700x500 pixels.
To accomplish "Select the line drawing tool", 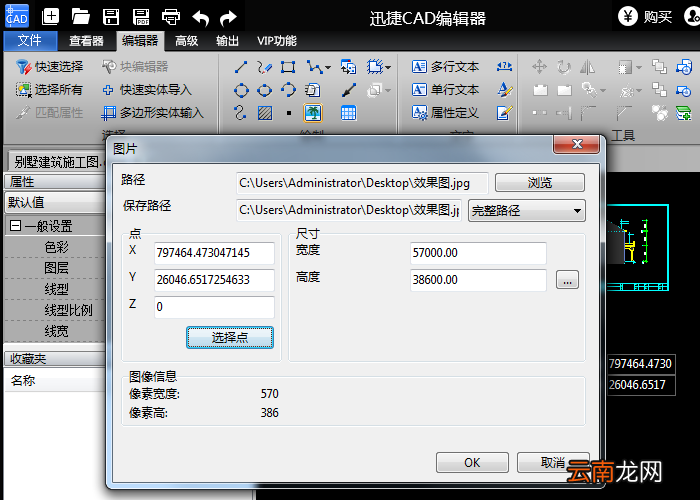I will [241, 67].
